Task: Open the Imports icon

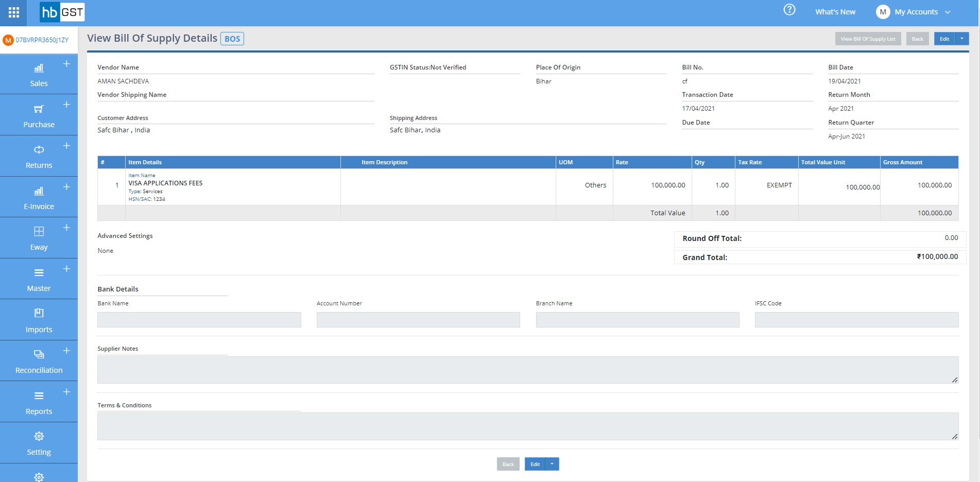Action: [x=39, y=313]
